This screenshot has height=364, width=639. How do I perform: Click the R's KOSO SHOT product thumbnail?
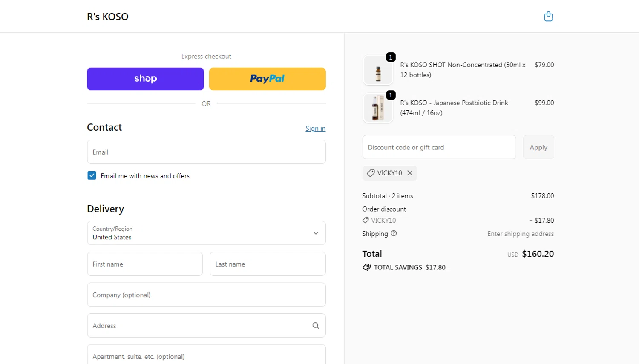tap(378, 70)
